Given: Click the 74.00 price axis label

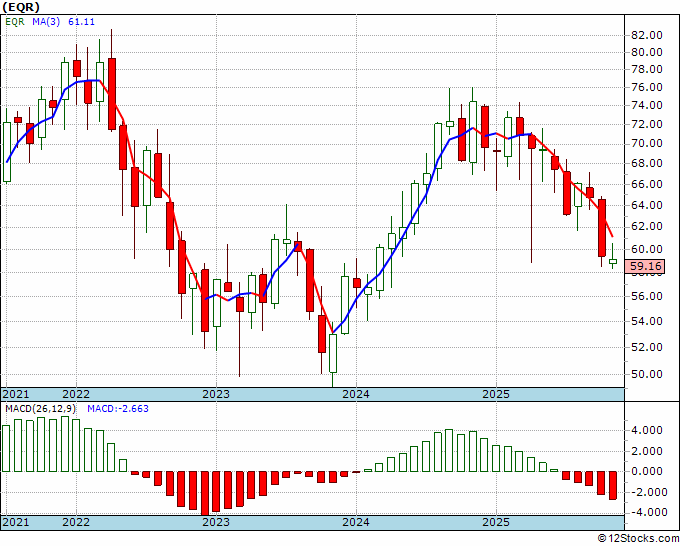Looking at the screenshot, I should point(646,105).
